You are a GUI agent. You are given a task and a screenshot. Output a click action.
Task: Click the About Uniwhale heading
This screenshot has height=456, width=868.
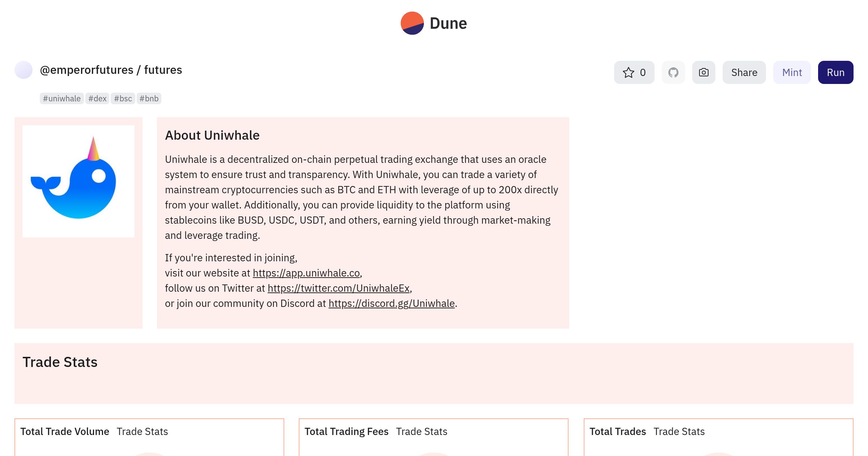pyautogui.click(x=212, y=135)
